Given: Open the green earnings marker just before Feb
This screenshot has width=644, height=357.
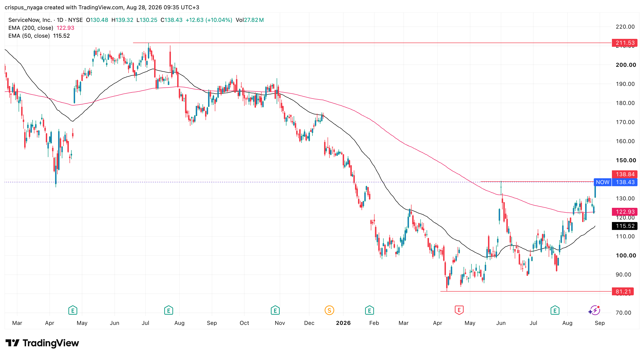Looking at the screenshot, I should coord(369,310).
